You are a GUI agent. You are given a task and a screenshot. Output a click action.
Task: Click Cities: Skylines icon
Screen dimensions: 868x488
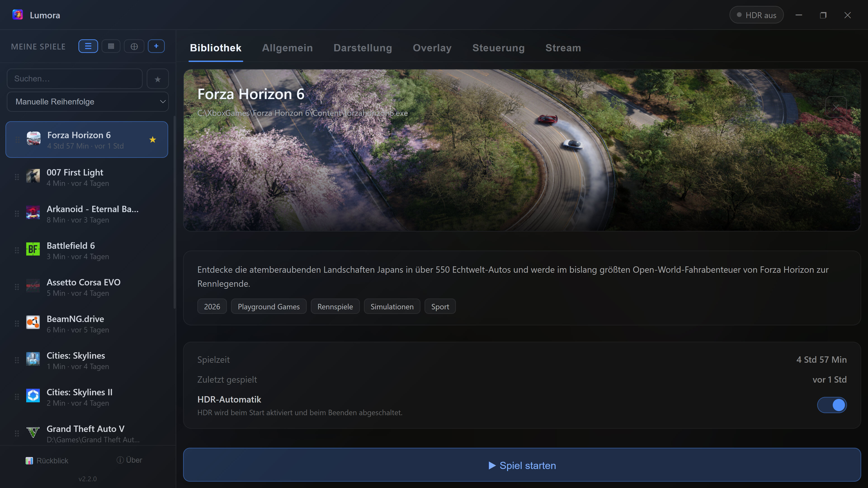click(33, 359)
